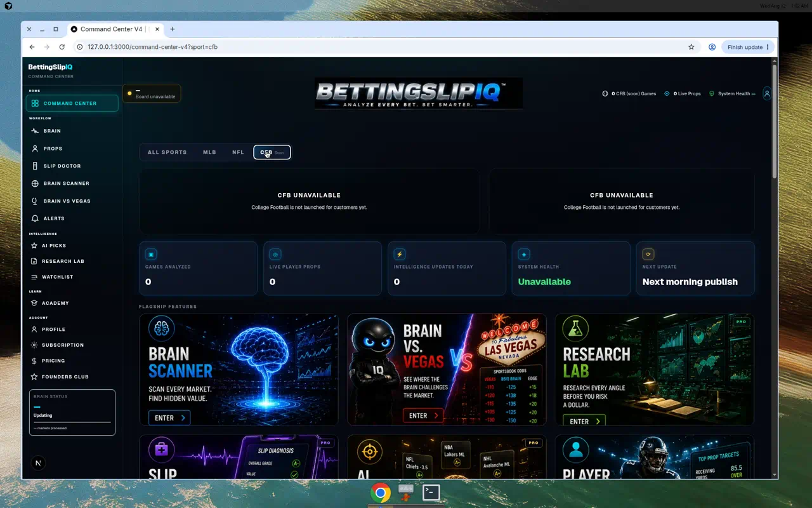Viewport: 812px width, 508px height.
Task: Click the Founders Club star icon
Action: coord(34,377)
